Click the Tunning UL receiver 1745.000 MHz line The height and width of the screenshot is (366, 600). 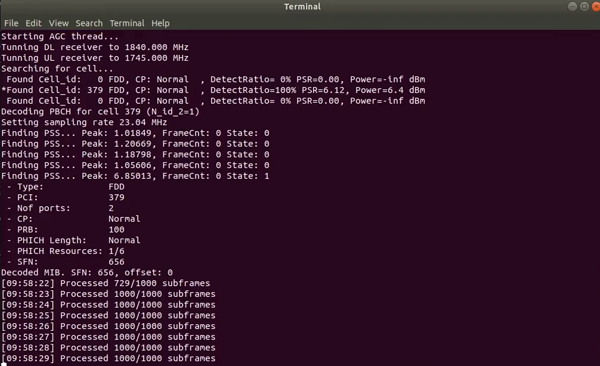tap(95, 58)
